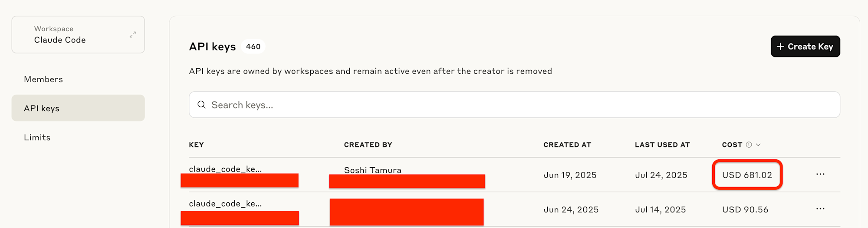Open more options for USD 90.56 key
The image size is (868, 228).
820,209
